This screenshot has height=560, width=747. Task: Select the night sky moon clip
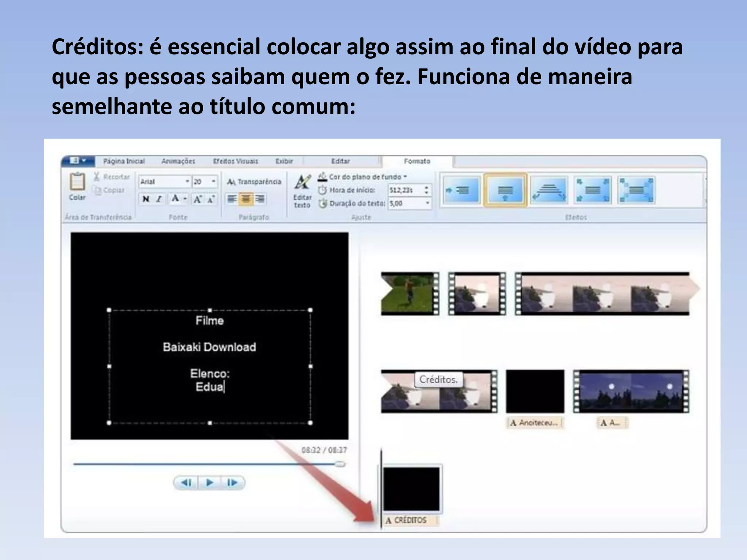tap(631, 391)
